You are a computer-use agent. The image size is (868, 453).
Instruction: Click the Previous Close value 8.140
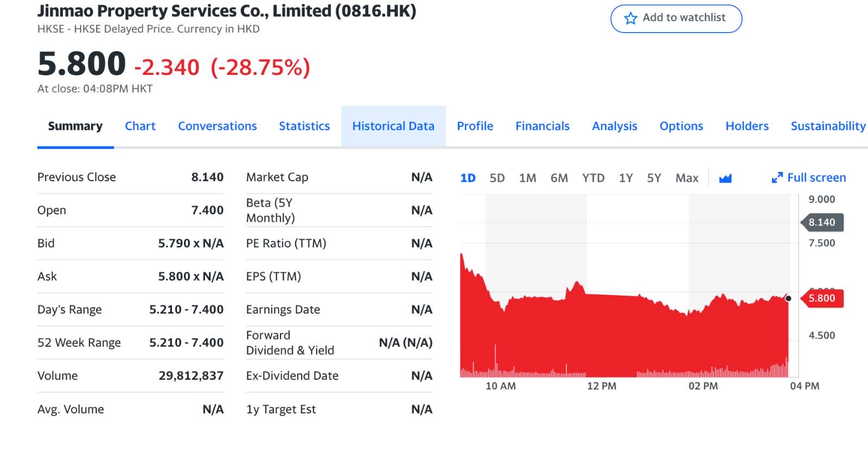(x=207, y=177)
